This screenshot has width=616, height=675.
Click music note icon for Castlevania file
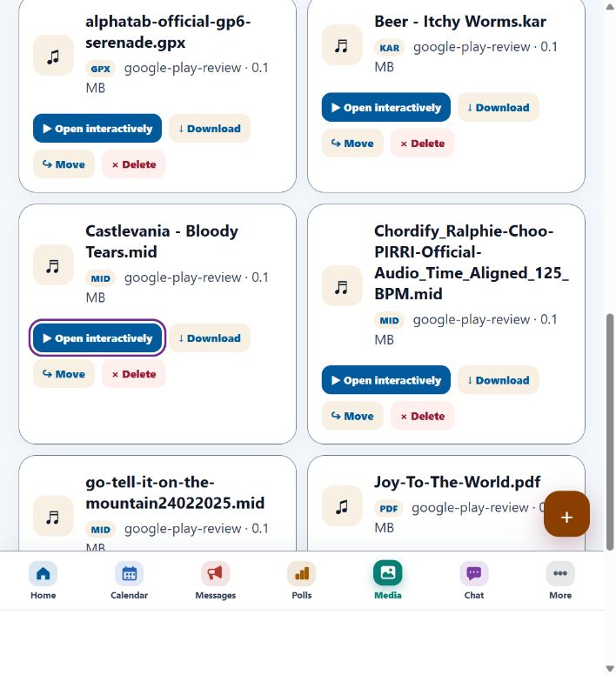point(53,264)
